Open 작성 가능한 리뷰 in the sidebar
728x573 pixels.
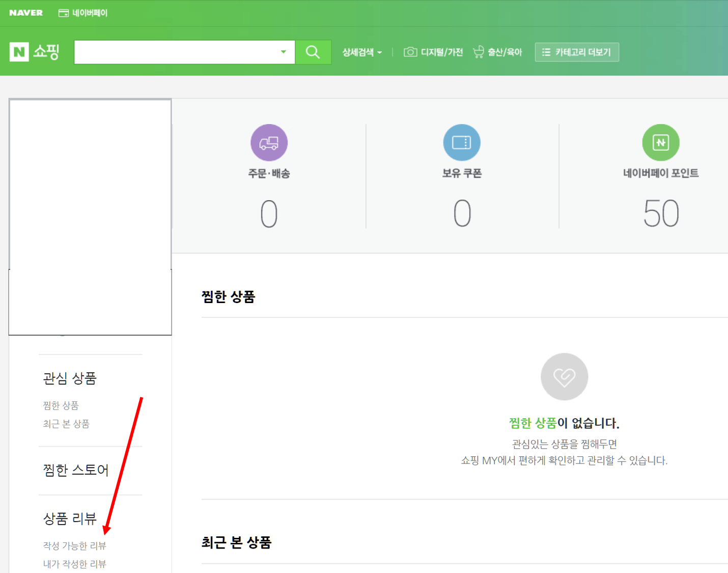[x=75, y=545]
